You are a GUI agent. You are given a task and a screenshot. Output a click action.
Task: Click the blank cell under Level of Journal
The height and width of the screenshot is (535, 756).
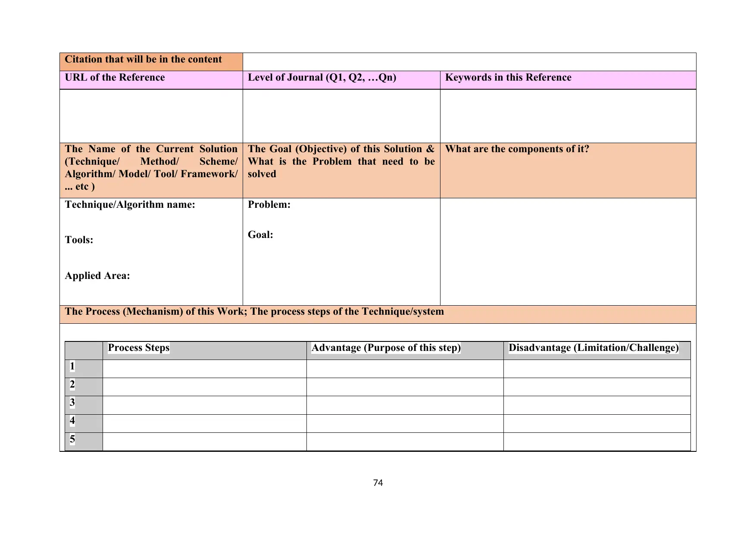coord(341,116)
